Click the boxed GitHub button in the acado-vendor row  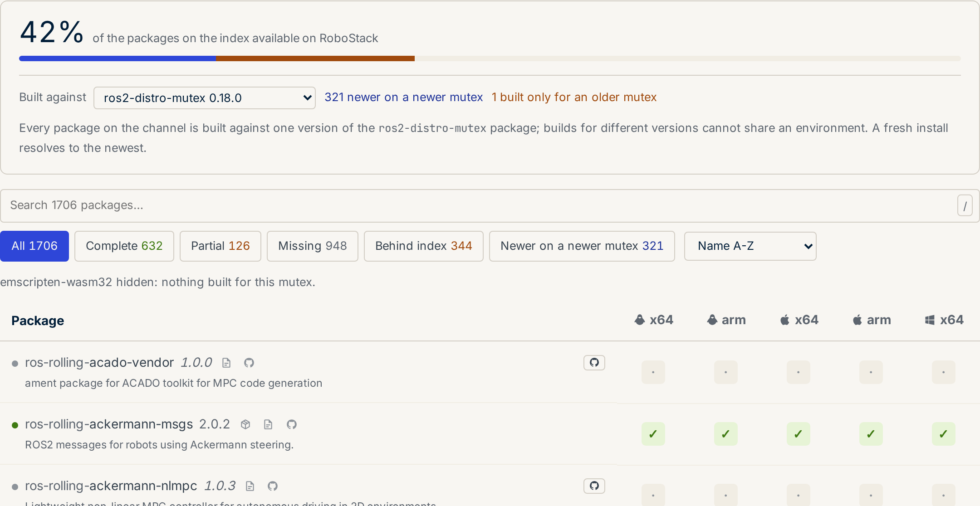pyautogui.click(x=594, y=363)
